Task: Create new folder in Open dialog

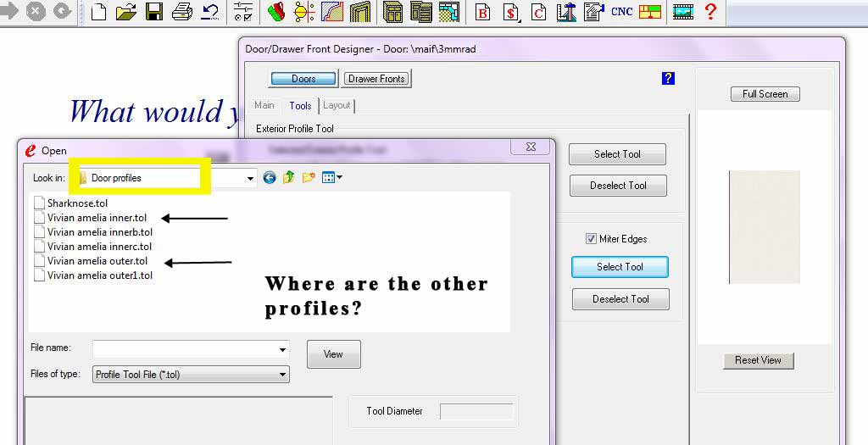Action: click(x=309, y=178)
